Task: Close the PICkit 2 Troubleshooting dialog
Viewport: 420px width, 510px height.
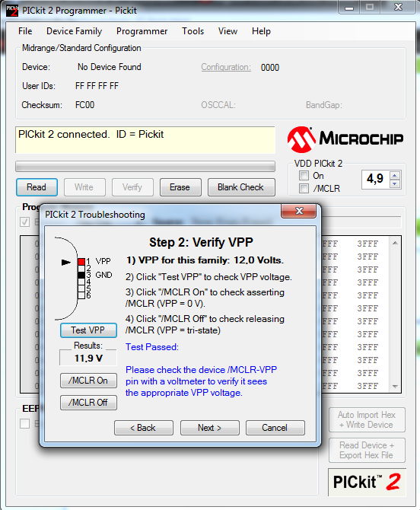Action: 299,211
